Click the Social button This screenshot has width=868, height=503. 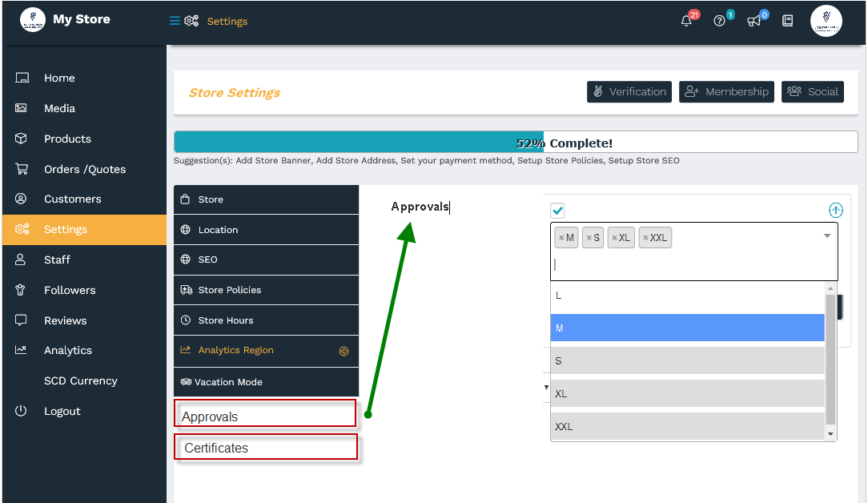(813, 92)
